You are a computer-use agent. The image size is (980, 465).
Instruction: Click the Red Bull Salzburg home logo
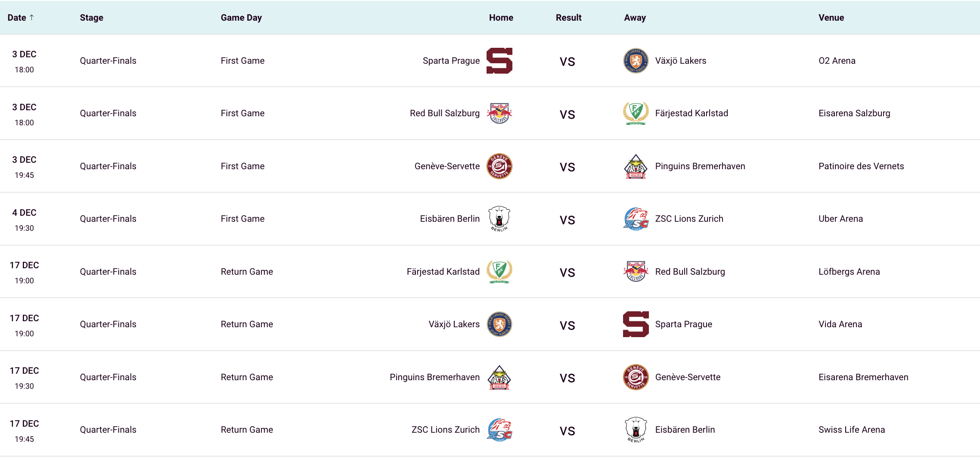click(x=499, y=113)
